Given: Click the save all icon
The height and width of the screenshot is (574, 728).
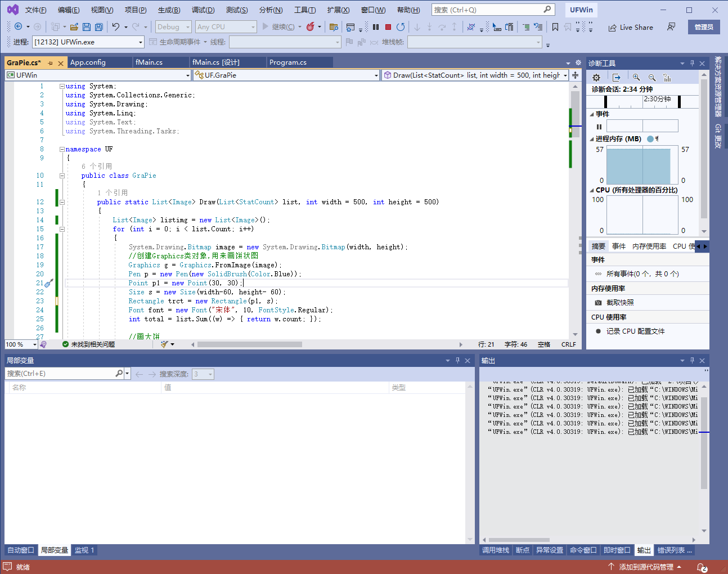Looking at the screenshot, I should (x=98, y=26).
